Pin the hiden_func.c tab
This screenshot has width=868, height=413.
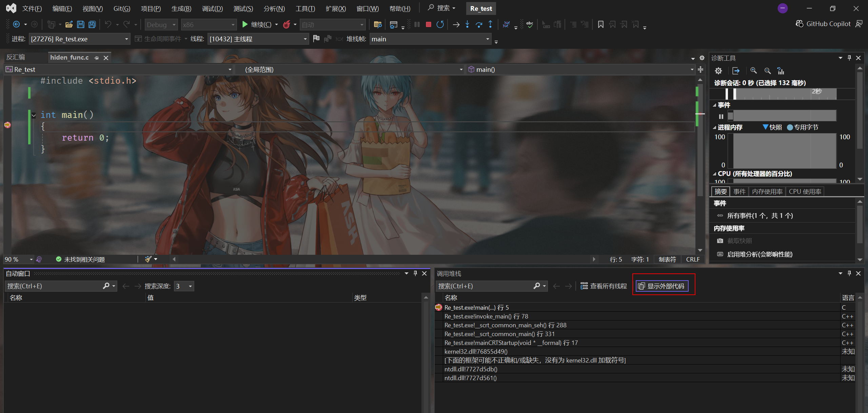click(x=97, y=58)
